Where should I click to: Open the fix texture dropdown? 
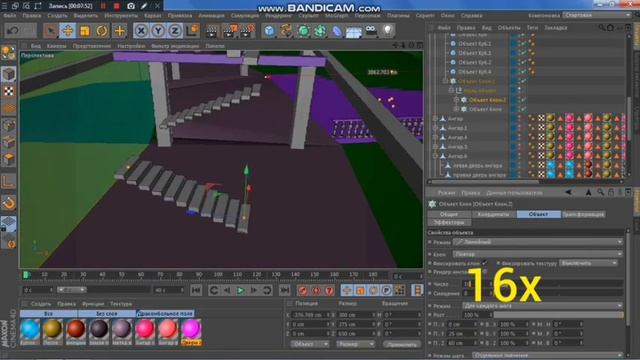[x=589, y=263]
